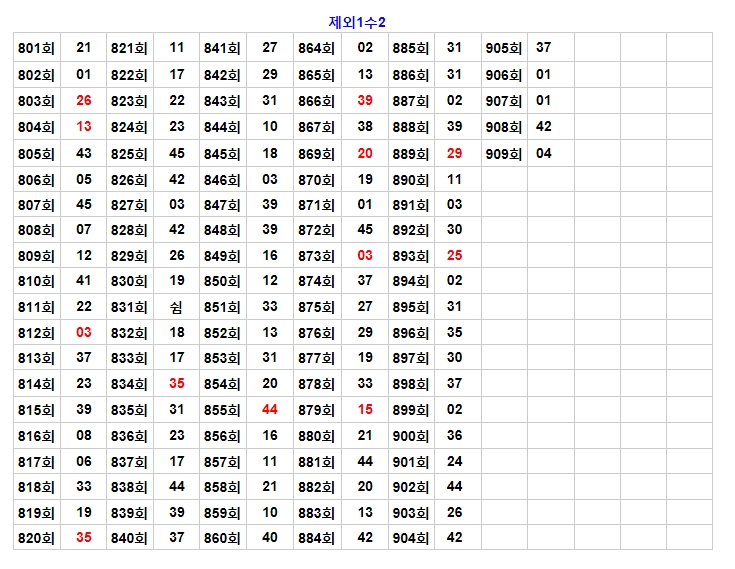
Task: Click the 820회 round cell
Action: (x=36, y=538)
